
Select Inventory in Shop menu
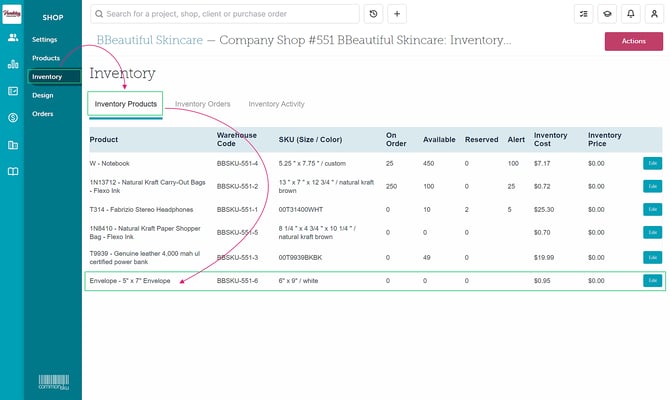pos(54,76)
